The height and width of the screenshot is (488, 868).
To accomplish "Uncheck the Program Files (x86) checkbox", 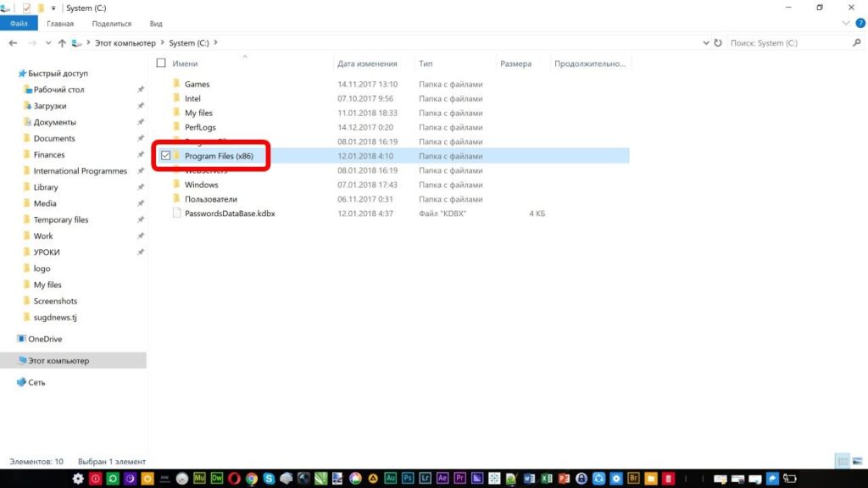I will 165,156.
